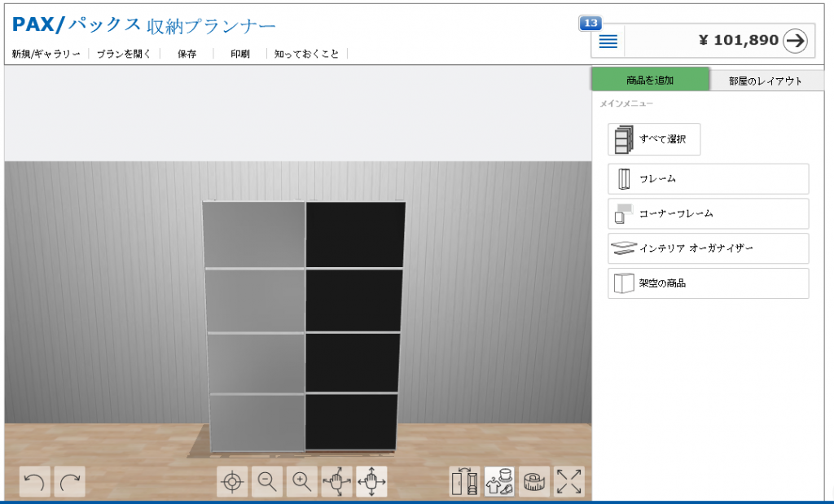Open the 架空の商品 category
The height and width of the screenshot is (504, 834).
[709, 283]
